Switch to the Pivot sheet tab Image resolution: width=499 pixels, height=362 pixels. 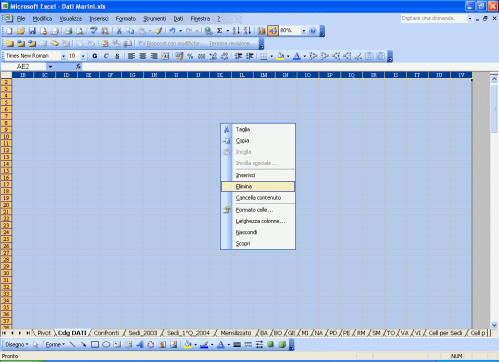[x=44, y=333]
